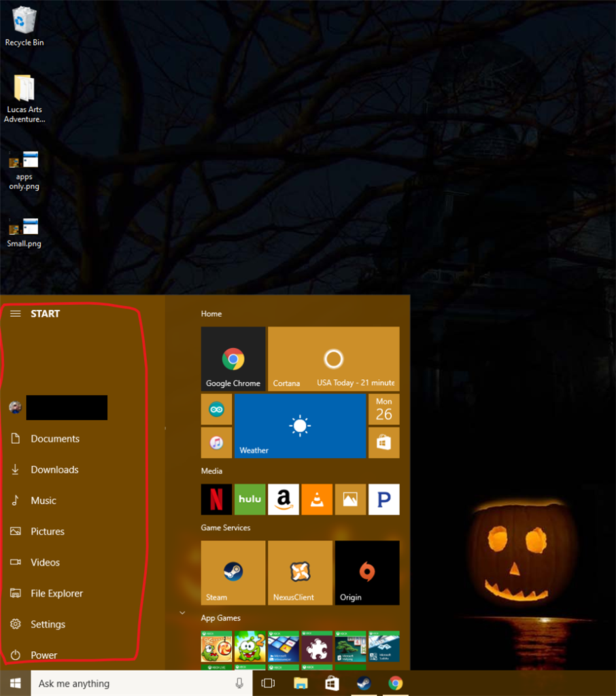616x696 pixels.
Task: Open the Cut the Rope game tile
Action: tap(216, 646)
